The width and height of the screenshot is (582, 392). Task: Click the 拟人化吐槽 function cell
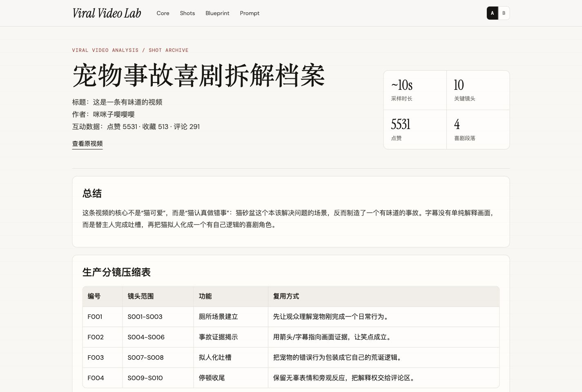[x=231, y=358]
